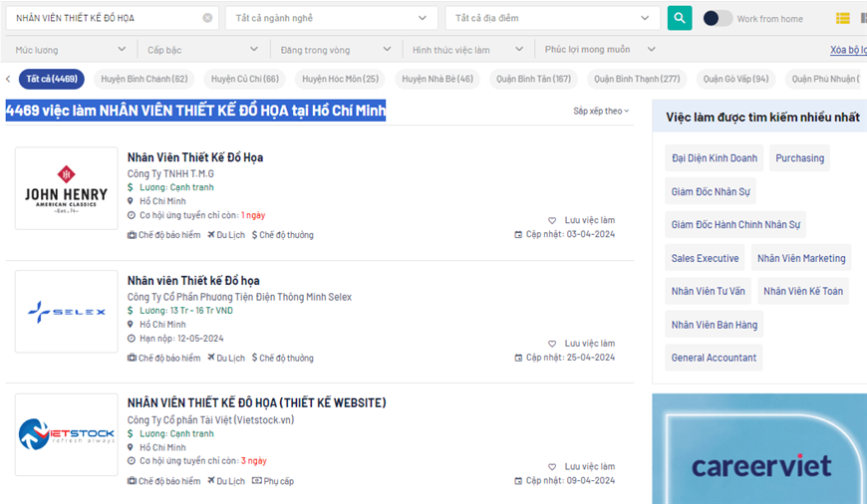Save the Selex job with heart icon

coord(552,344)
